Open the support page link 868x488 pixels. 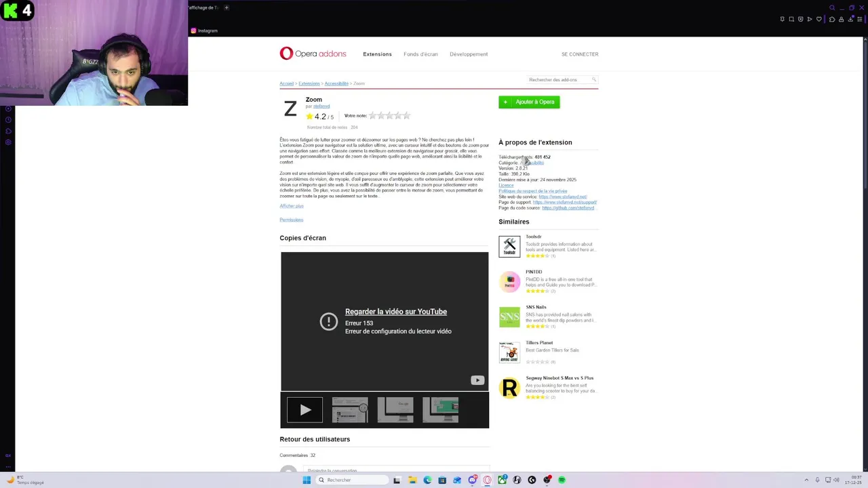tap(565, 202)
